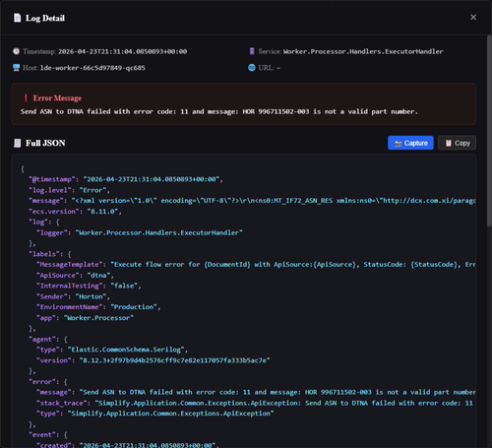Click the globe icon beside URL
The width and height of the screenshot is (492, 448).
point(252,68)
